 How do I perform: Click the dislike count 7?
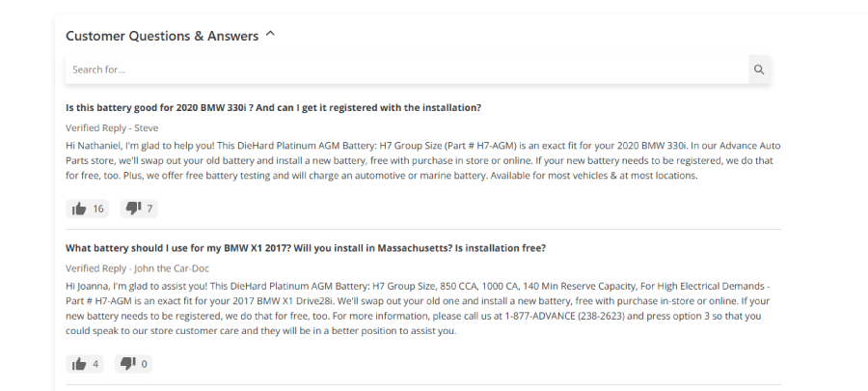click(x=149, y=209)
